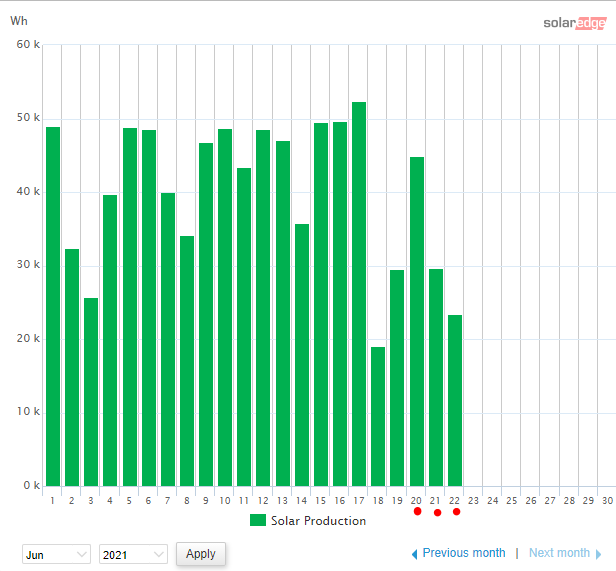Click the green Solar Production legend swatch
Viewport: 616px width, 571px height.
coord(258,520)
